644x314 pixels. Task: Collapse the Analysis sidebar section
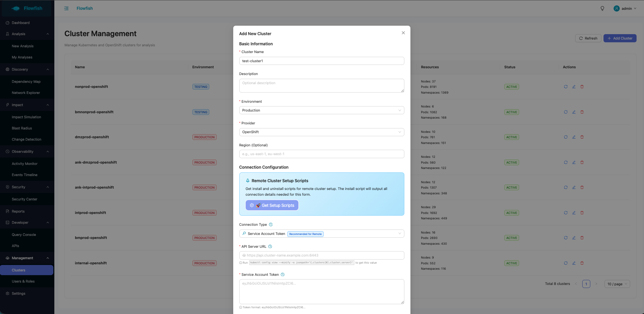pos(27,34)
